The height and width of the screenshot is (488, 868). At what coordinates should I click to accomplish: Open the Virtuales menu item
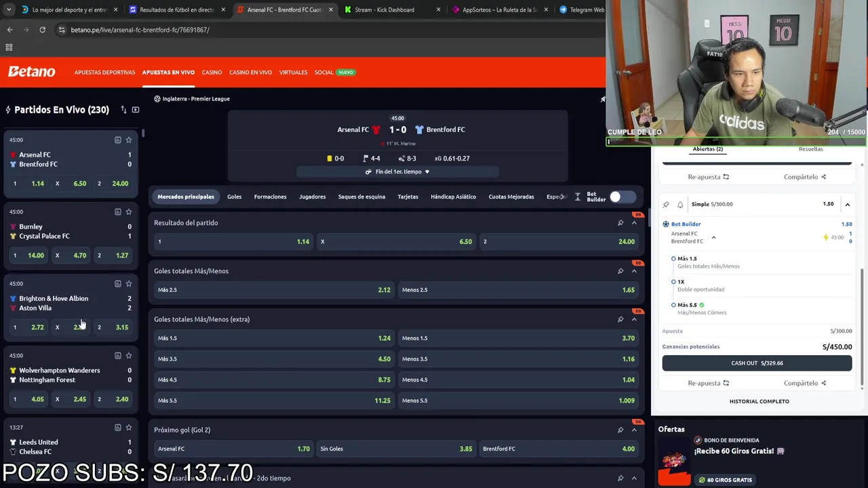point(293,72)
